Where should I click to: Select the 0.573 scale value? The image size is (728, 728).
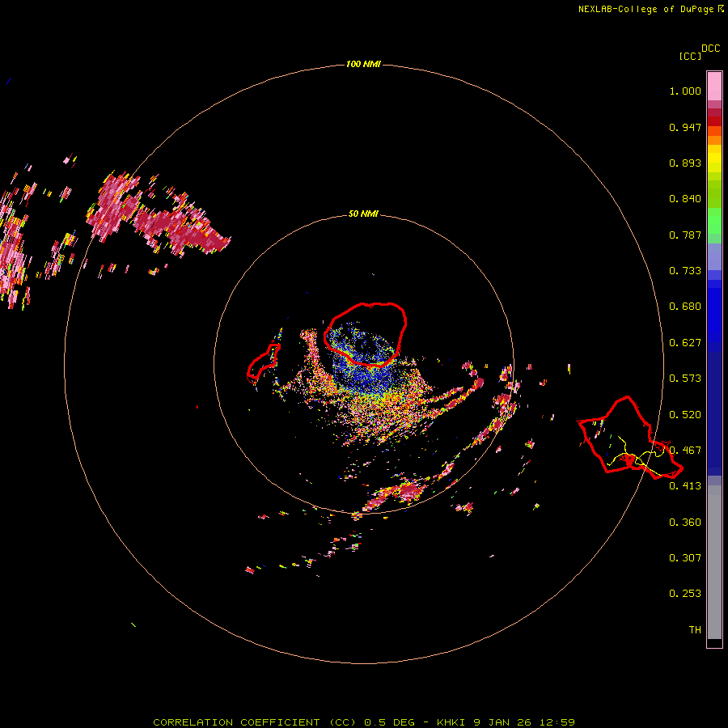685,379
